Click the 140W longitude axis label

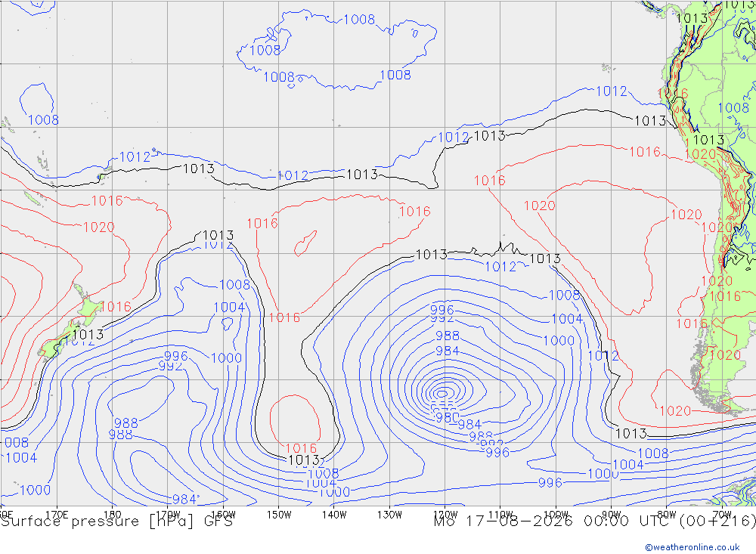(x=334, y=515)
